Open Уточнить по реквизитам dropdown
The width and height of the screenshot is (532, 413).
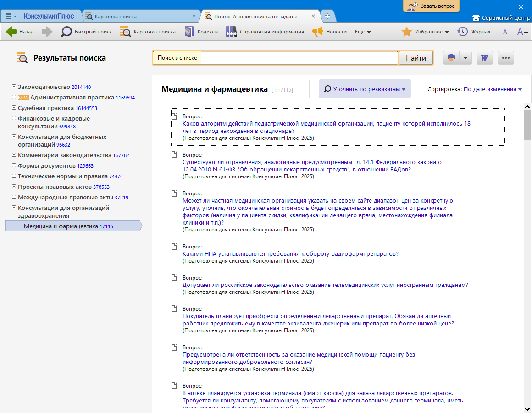365,89
